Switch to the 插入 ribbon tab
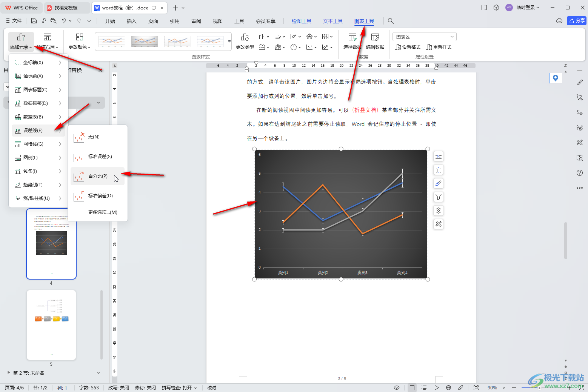 coord(131,21)
